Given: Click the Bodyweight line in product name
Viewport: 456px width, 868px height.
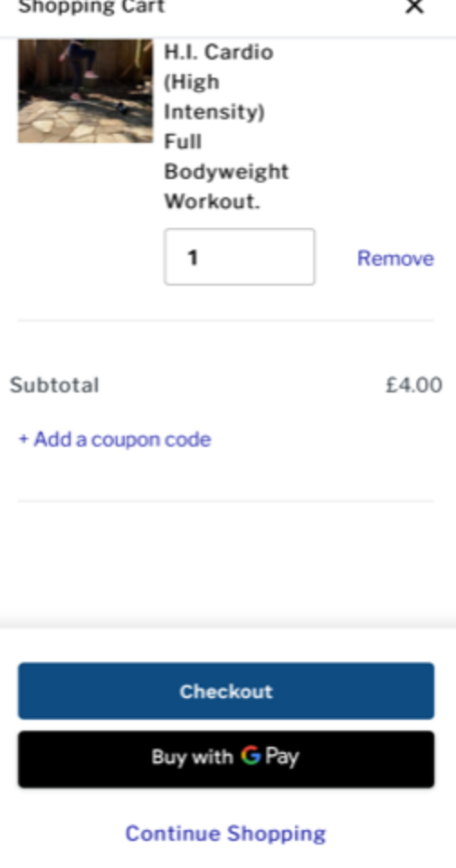Looking at the screenshot, I should pos(226,172).
